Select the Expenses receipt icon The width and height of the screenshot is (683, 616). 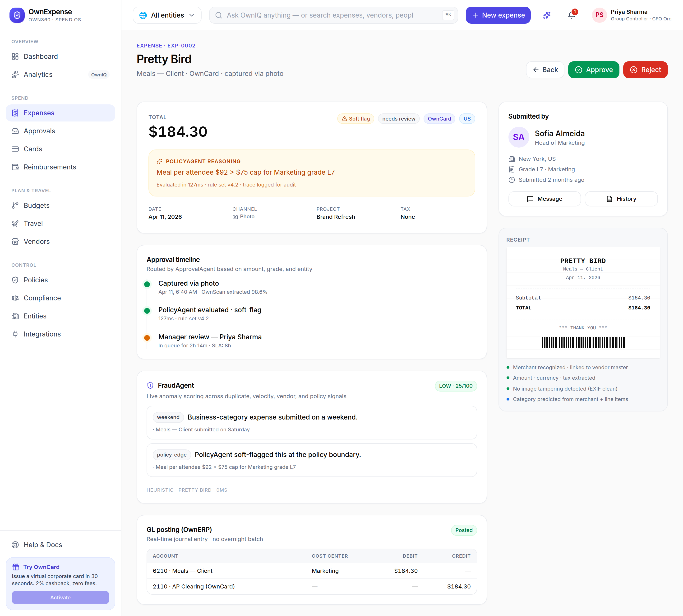[x=15, y=113]
